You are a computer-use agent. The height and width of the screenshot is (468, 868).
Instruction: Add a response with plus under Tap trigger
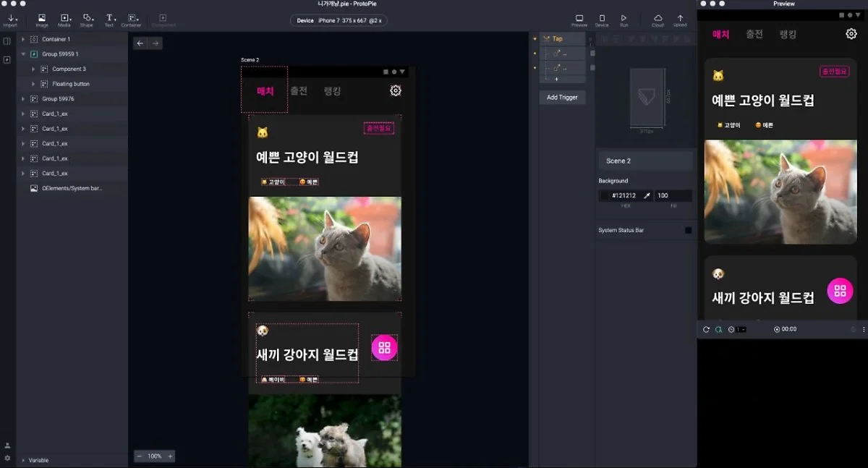tap(556, 79)
